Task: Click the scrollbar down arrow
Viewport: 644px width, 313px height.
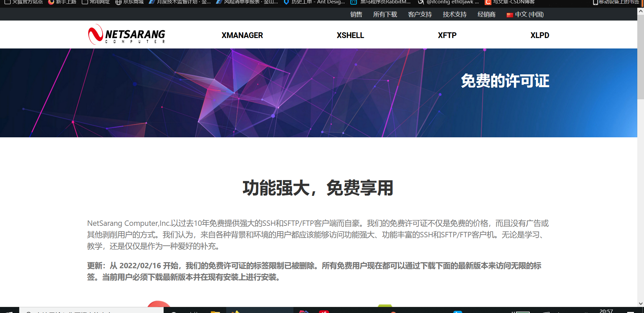Action: 641,303
